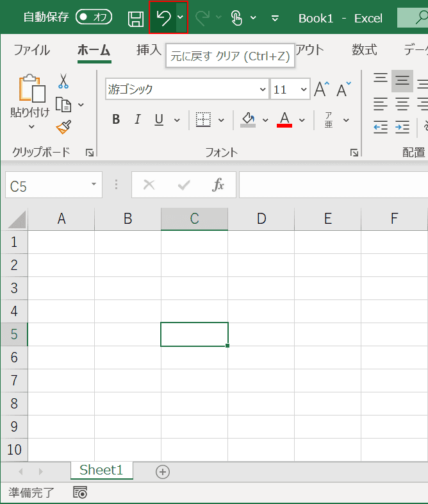This screenshot has width=428, height=504.
Task: Click the macro record icon in status bar
Action: point(80,492)
